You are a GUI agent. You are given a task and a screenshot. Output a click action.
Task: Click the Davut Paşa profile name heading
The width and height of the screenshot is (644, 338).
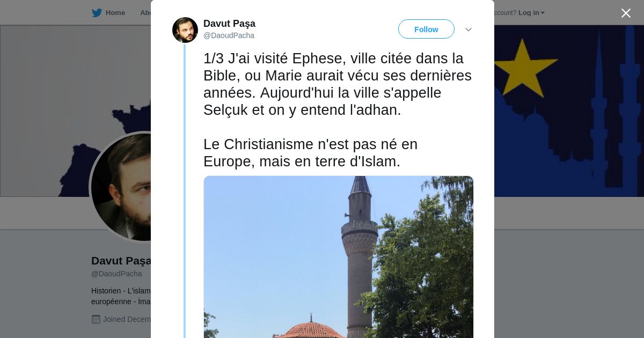(121, 261)
